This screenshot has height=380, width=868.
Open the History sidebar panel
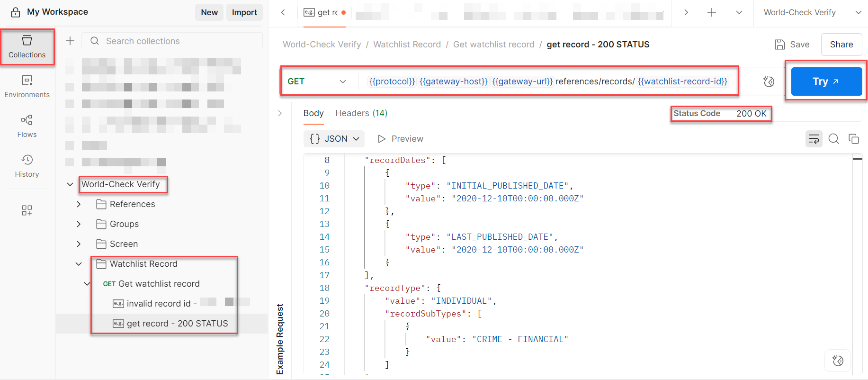(x=27, y=166)
